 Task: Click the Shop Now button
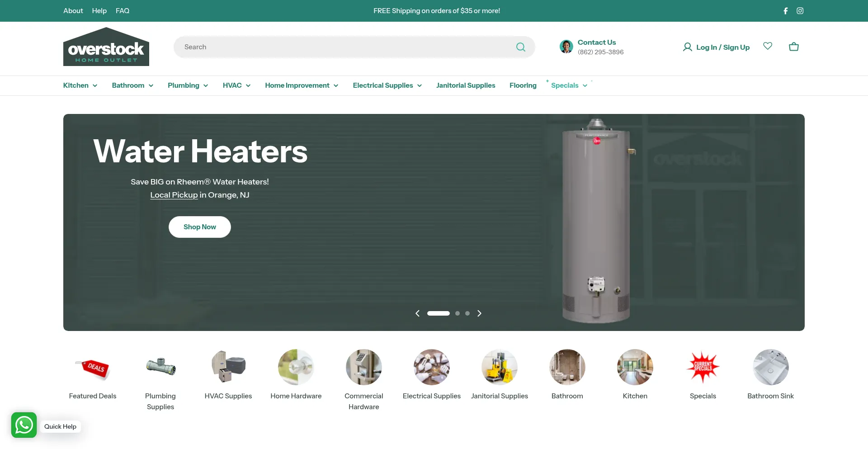200,227
